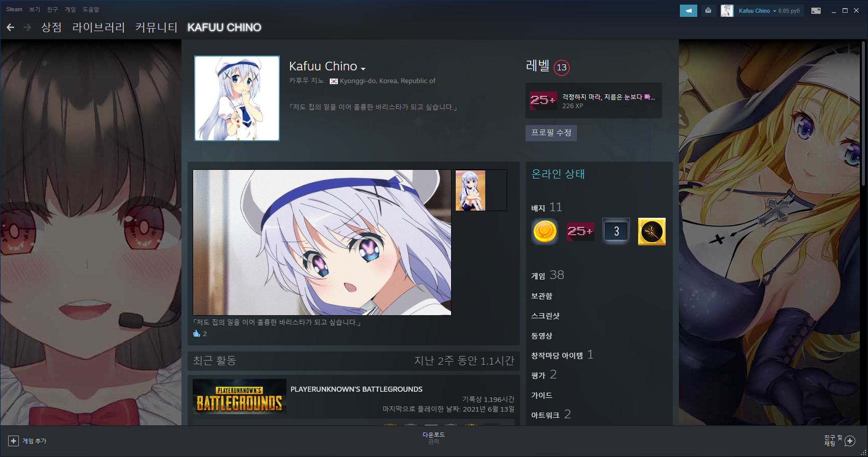Click the artwork caption under featured image
Viewport: 868px width, 457px height.
(277, 322)
